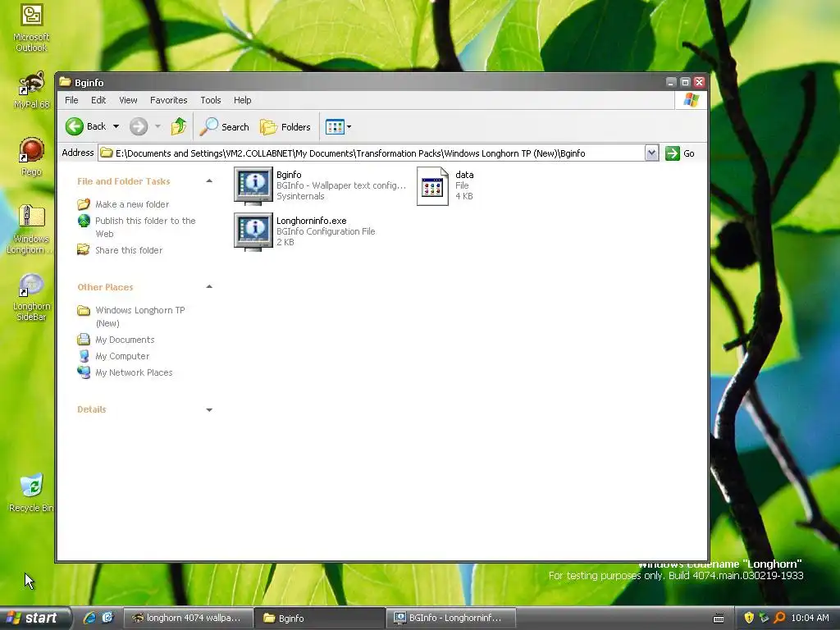Click the green Back arrow icon
This screenshot has width=840, height=630.
click(x=75, y=126)
